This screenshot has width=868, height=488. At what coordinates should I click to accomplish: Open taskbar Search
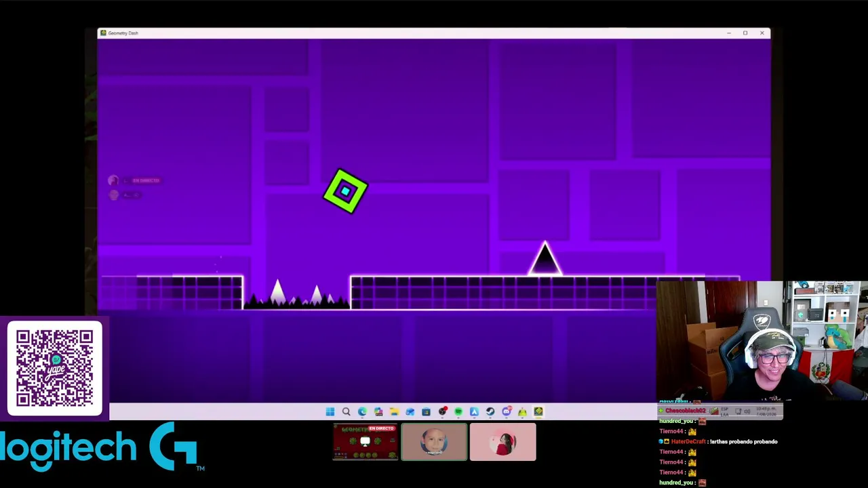[347, 411]
